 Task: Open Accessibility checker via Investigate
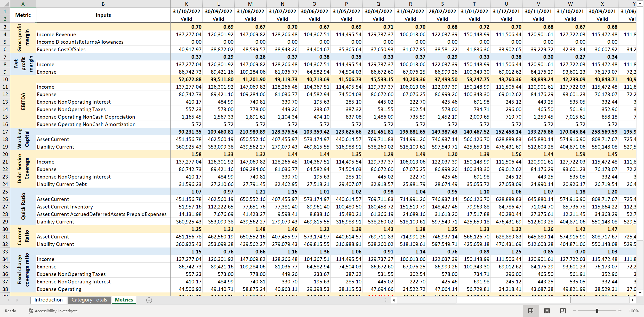53,311
